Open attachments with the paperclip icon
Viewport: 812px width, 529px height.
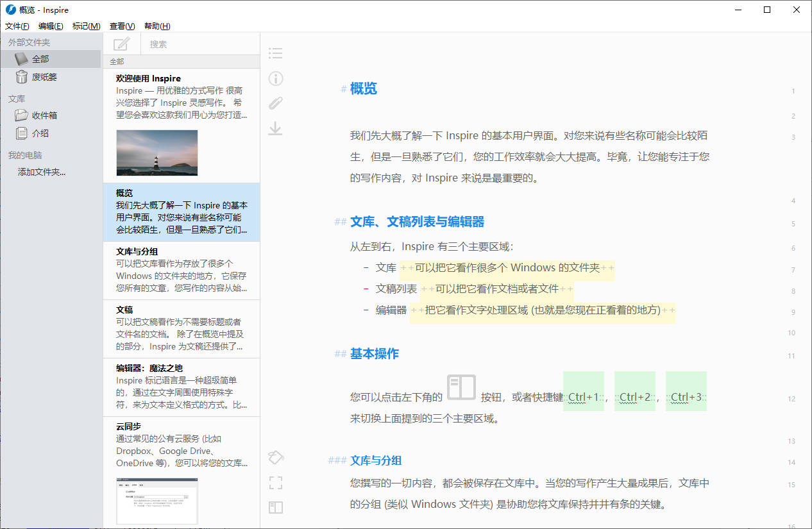[276, 103]
